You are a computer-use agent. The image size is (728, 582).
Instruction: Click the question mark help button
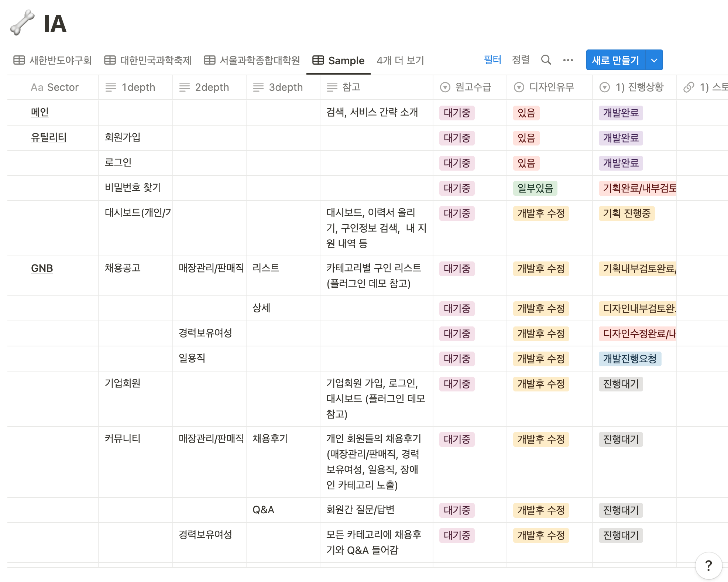708,565
